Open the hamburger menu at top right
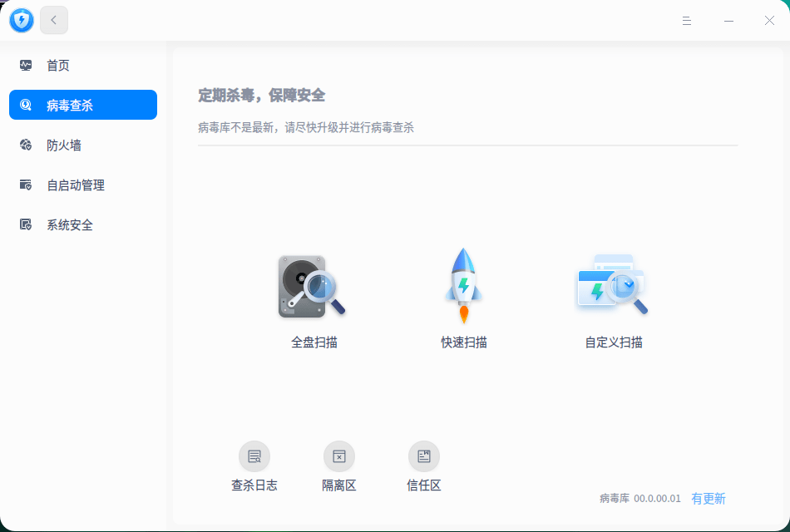The height and width of the screenshot is (532, 790). click(687, 20)
